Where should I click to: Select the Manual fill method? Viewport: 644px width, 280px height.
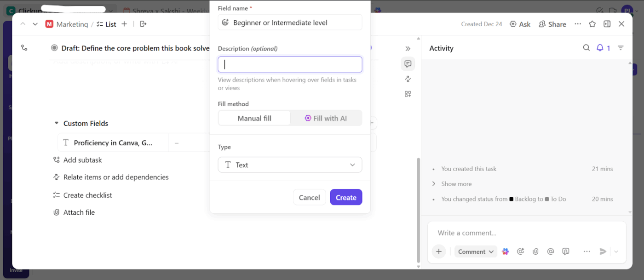pos(254,118)
